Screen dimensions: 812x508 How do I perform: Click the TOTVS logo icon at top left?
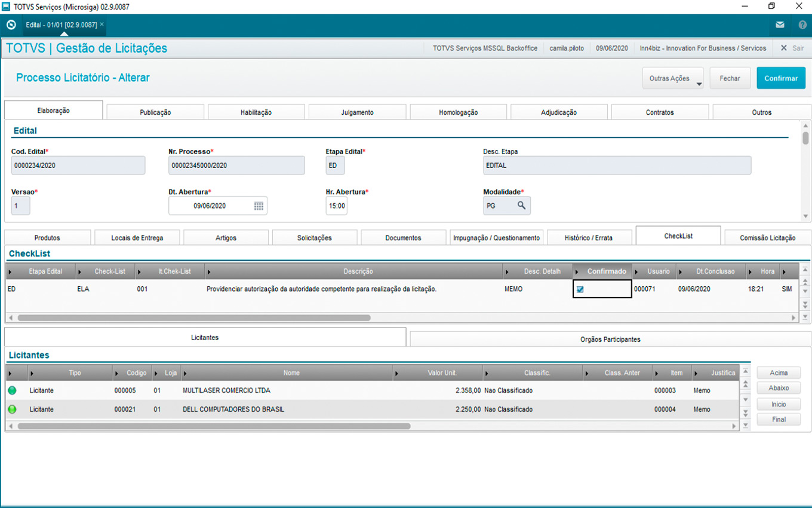point(11,25)
